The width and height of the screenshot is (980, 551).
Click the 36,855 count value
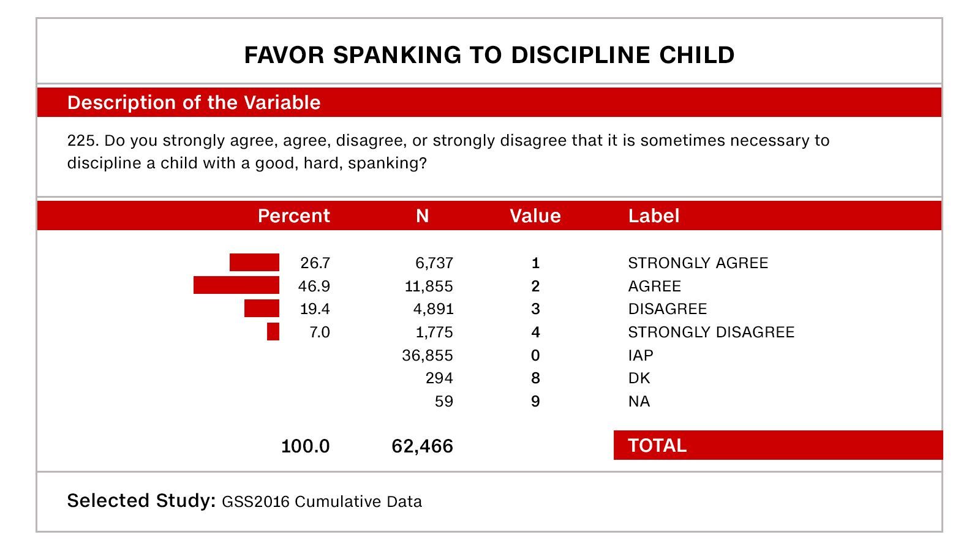pos(427,355)
